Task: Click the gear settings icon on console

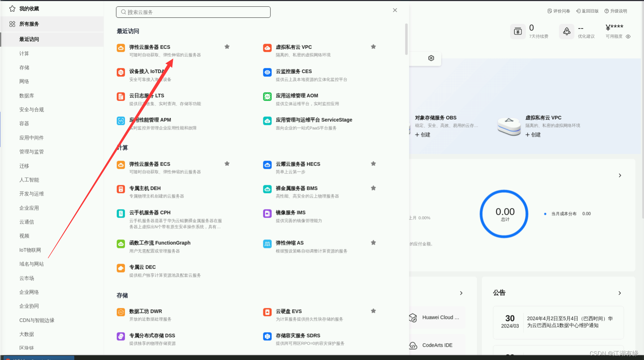Action: pyautogui.click(x=431, y=58)
